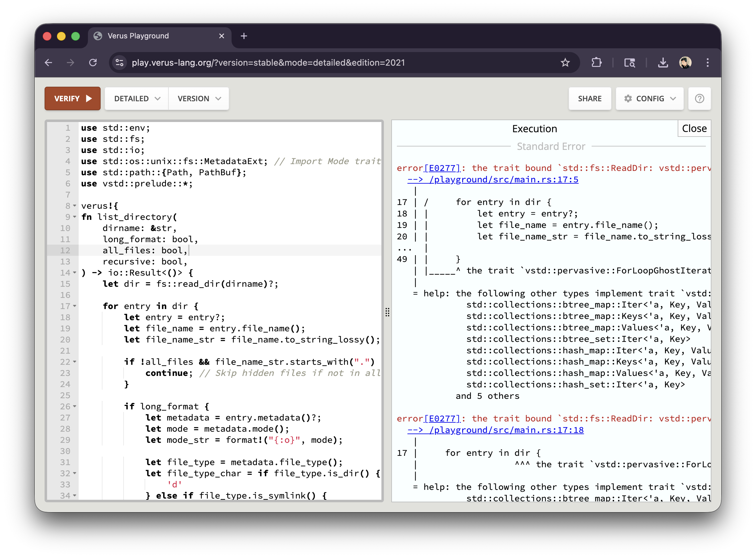Fold the long_format block at line 26

(75, 406)
